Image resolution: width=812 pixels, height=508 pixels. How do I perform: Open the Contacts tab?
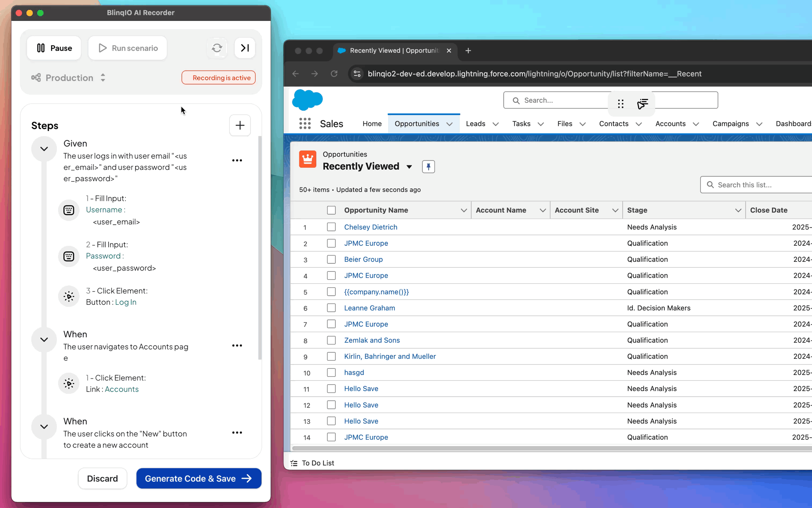click(613, 124)
